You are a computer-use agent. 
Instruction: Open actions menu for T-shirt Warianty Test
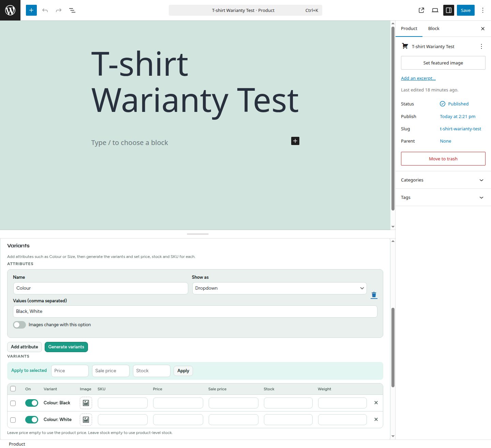point(481,46)
